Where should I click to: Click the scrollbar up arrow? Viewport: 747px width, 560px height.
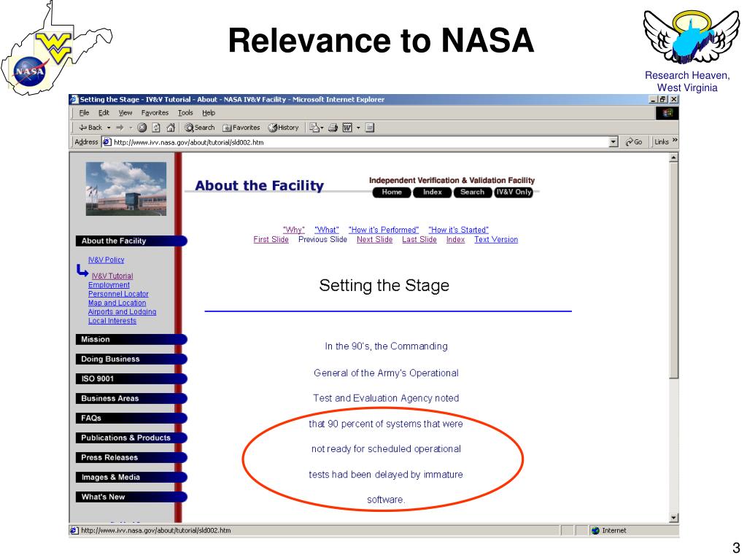673,157
